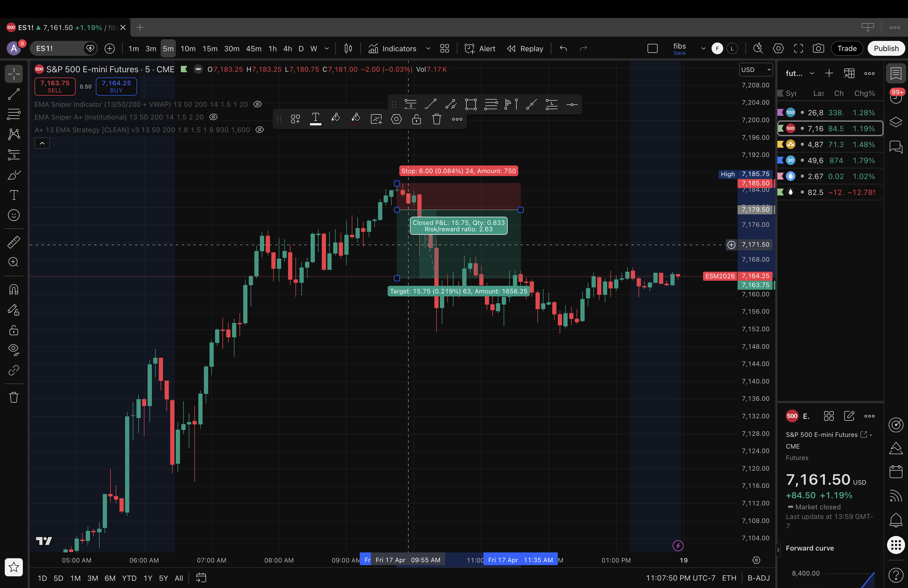This screenshot has width=908, height=588.
Task: Click the Magnet mode icon
Action: click(x=14, y=289)
